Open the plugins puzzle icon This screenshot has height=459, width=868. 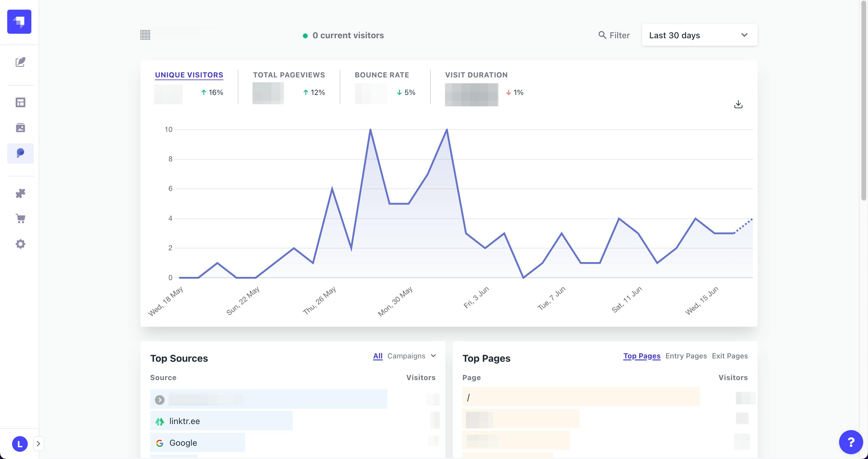click(20, 193)
